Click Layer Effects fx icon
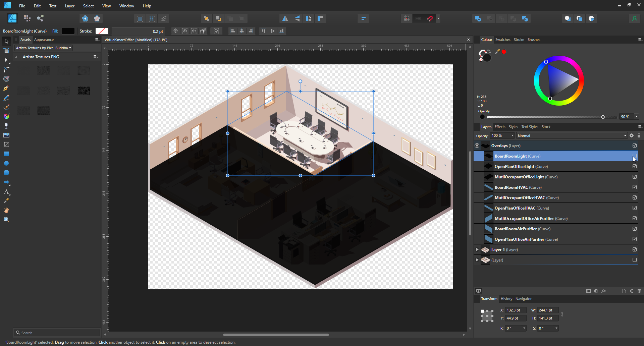Screen dimensions: 644x346 604,291
